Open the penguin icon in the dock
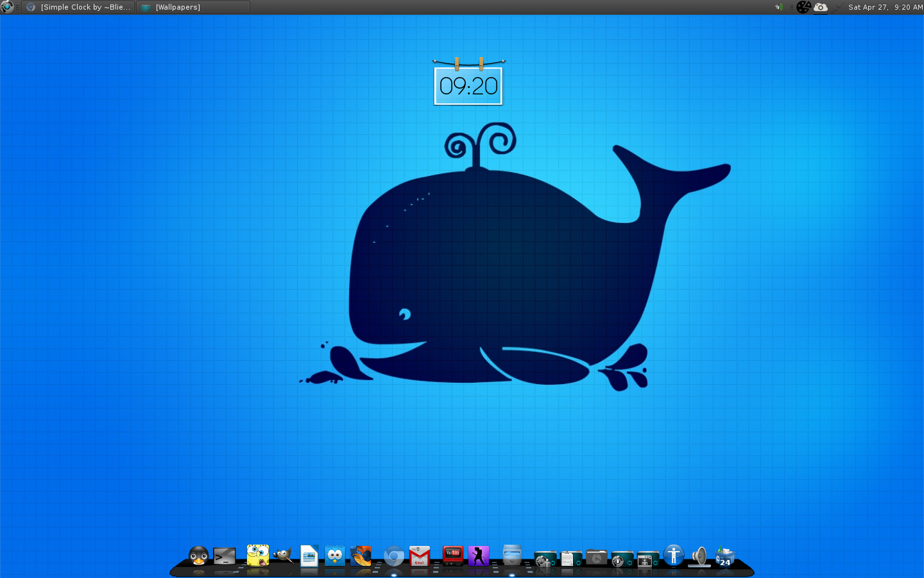Screen dimensions: 924x578 (199, 556)
